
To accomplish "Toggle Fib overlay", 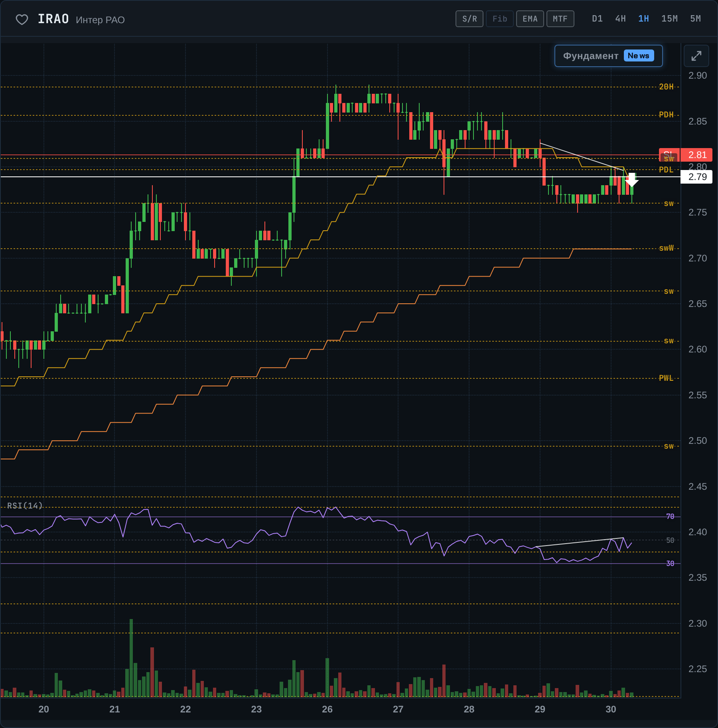I will tap(500, 19).
